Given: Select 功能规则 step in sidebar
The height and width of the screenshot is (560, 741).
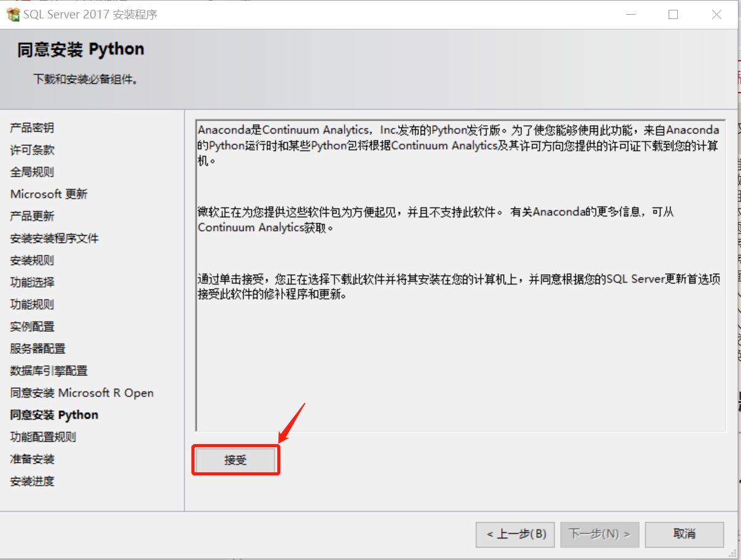Looking at the screenshot, I should [x=32, y=304].
